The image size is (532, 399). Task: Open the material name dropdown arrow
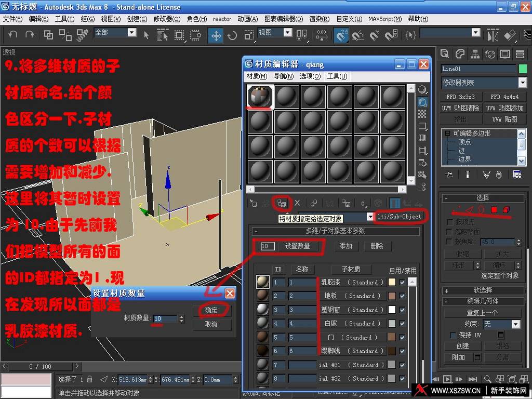(x=370, y=217)
